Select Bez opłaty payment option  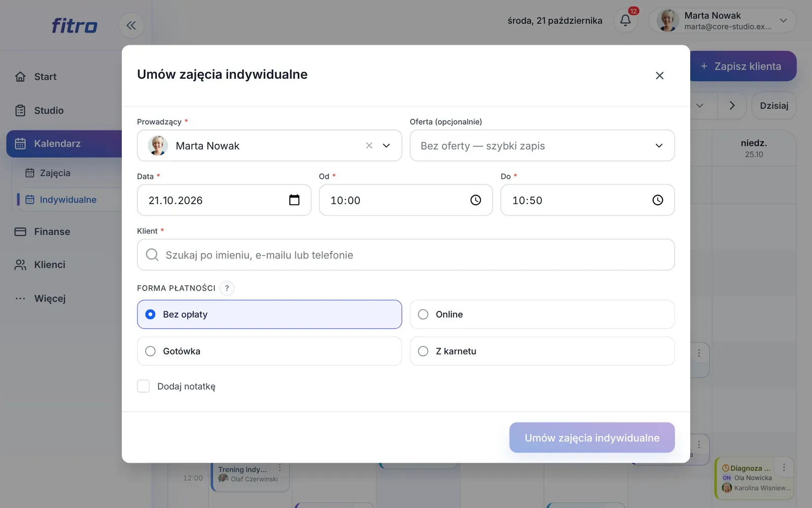pyautogui.click(x=269, y=314)
